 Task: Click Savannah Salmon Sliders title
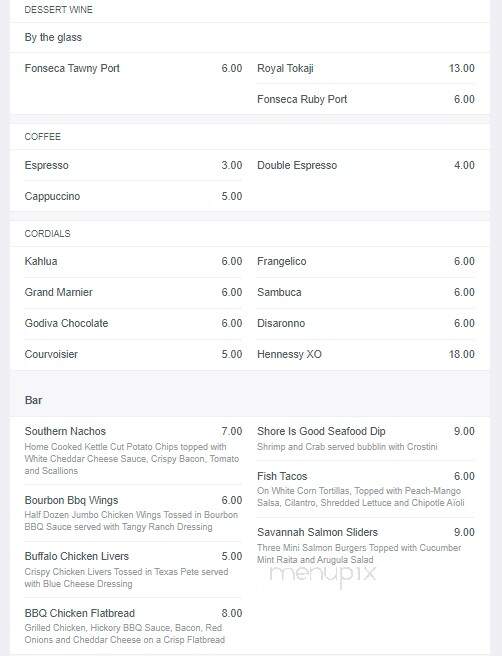coord(318,532)
